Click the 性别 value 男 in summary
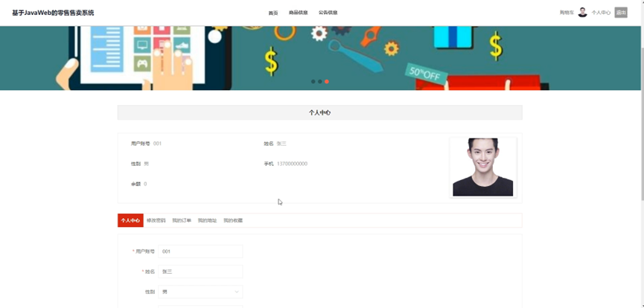Viewport: 644px width, 308px height. coord(146,164)
